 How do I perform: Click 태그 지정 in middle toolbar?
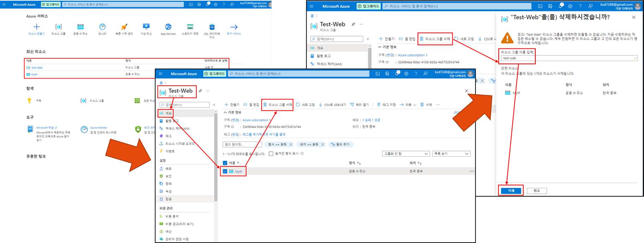tap(386, 105)
